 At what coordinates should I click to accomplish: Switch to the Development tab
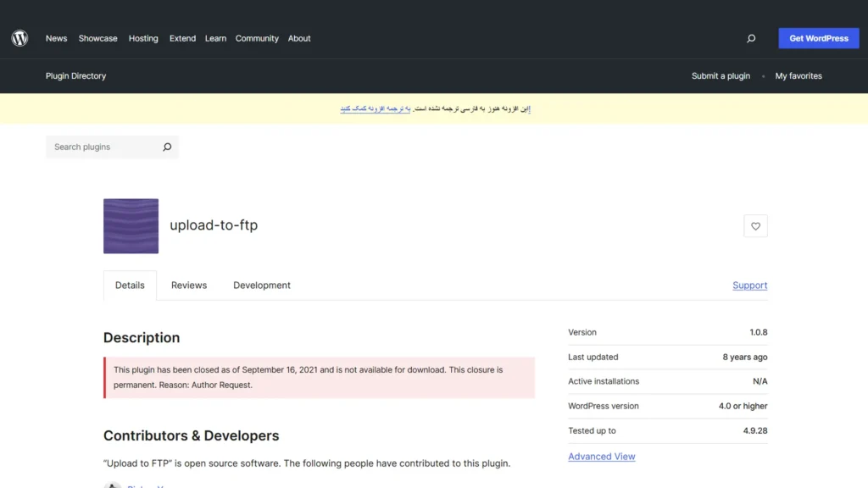pos(262,286)
